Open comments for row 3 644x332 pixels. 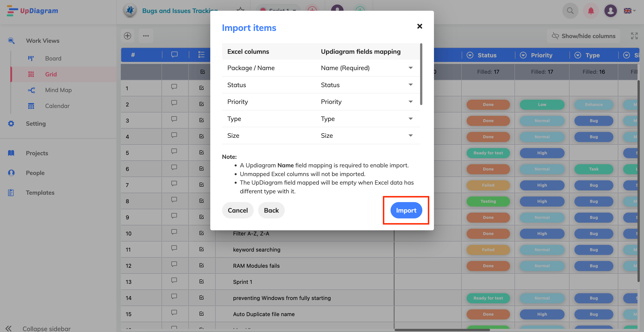pos(174,119)
